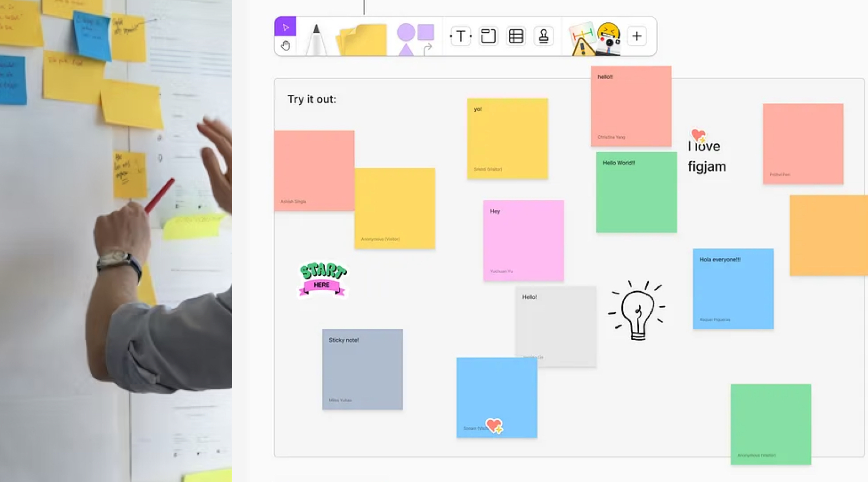This screenshot has height=482, width=868.
Task: Click the "I love figjam" text
Action: point(706,156)
